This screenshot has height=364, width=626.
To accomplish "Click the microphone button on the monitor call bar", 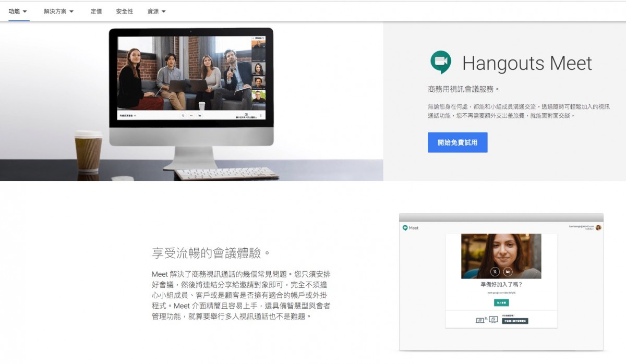I will pos(183,115).
